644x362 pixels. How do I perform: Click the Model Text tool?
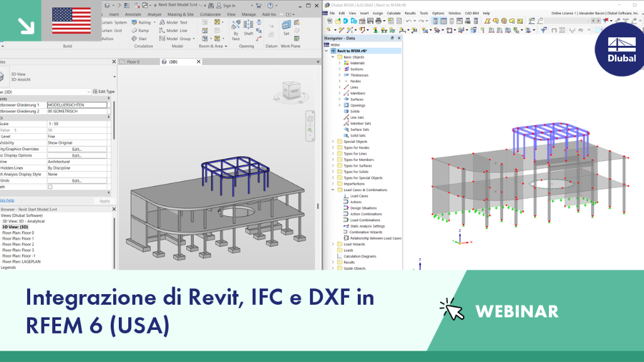[x=174, y=23]
